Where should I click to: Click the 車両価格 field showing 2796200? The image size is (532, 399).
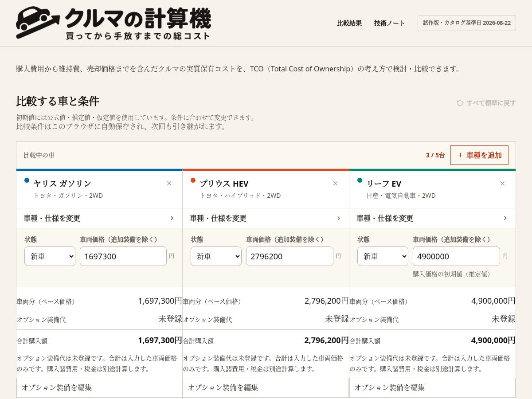pyautogui.click(x=289, y=256)
